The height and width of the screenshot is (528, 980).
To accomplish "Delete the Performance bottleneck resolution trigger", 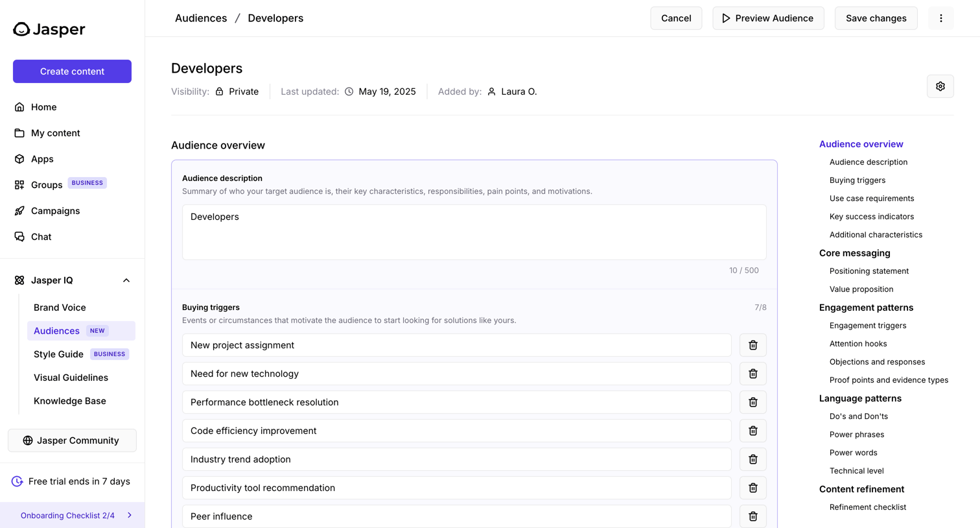I will click(753, 402).
